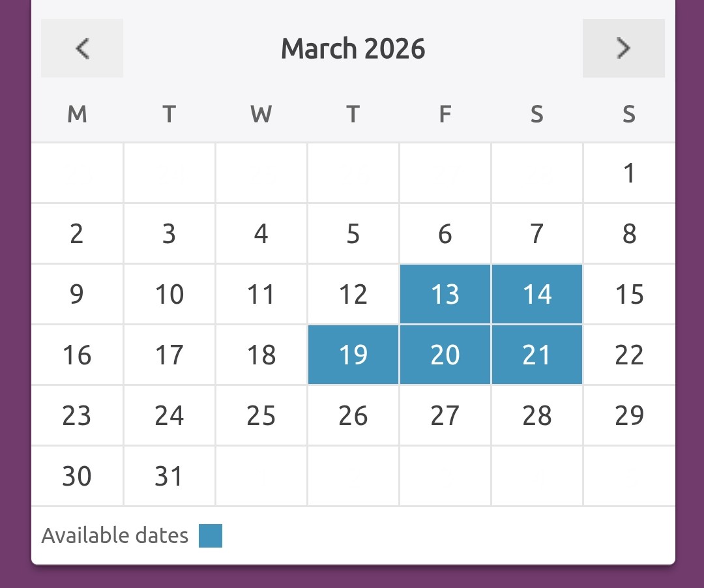Viewport: 704px width, 588px height.
Task: Select available date March 14
Action: point(537,294)
